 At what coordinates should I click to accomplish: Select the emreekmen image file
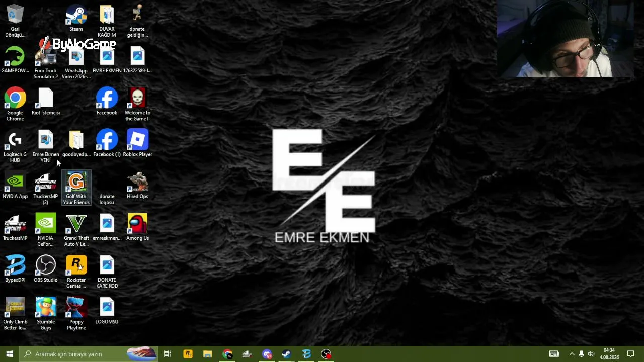(107, 227)
